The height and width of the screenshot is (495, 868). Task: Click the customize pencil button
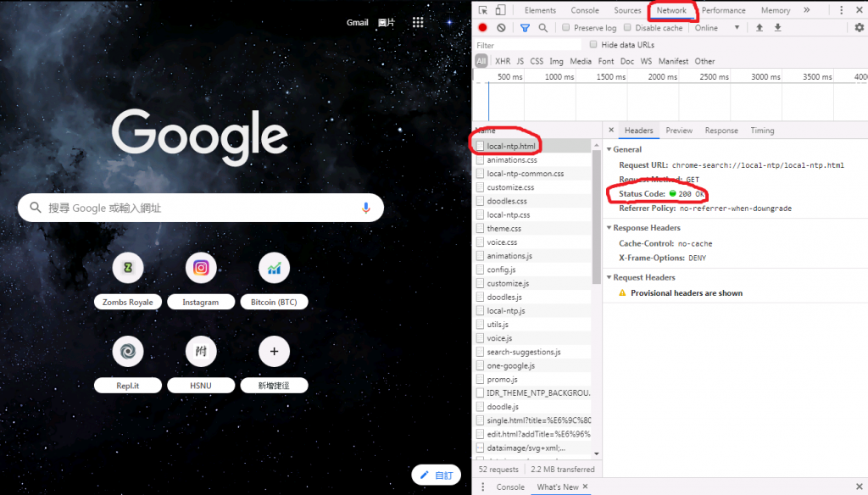point(437,475)
